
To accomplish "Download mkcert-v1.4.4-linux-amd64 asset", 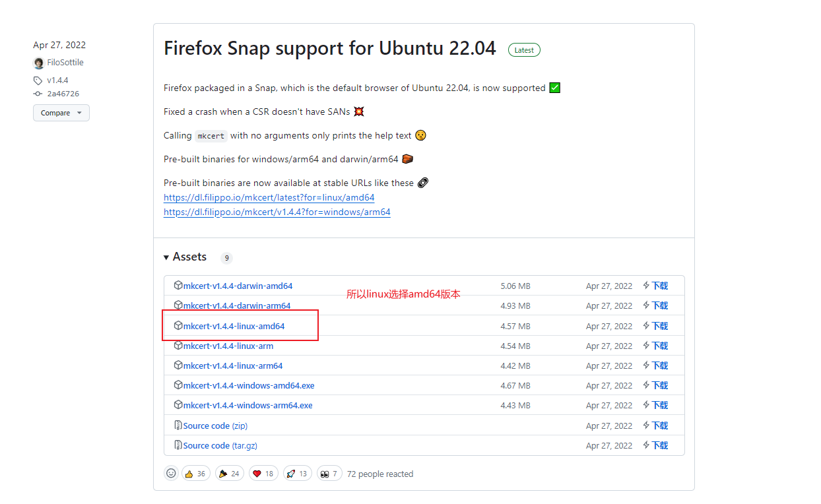I will click(234, 326).
